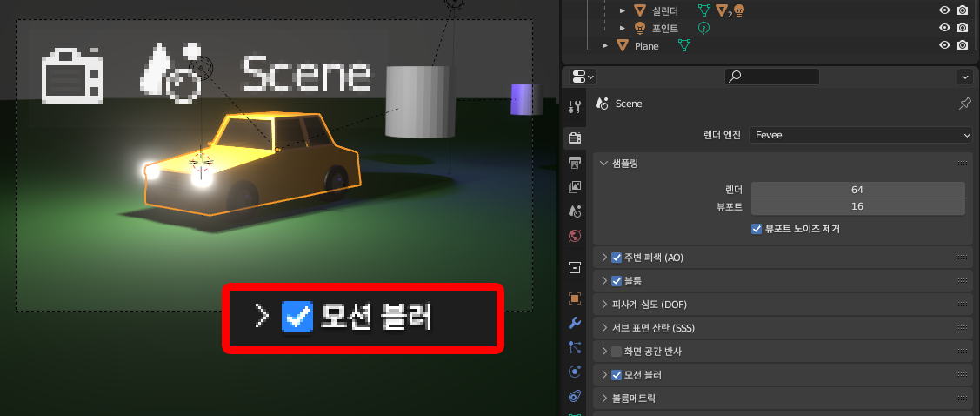Image resolution: width=980 pixels, height=416 pixels.
Task: Click the Plane object icon in outliner
Action: [622, 45]
